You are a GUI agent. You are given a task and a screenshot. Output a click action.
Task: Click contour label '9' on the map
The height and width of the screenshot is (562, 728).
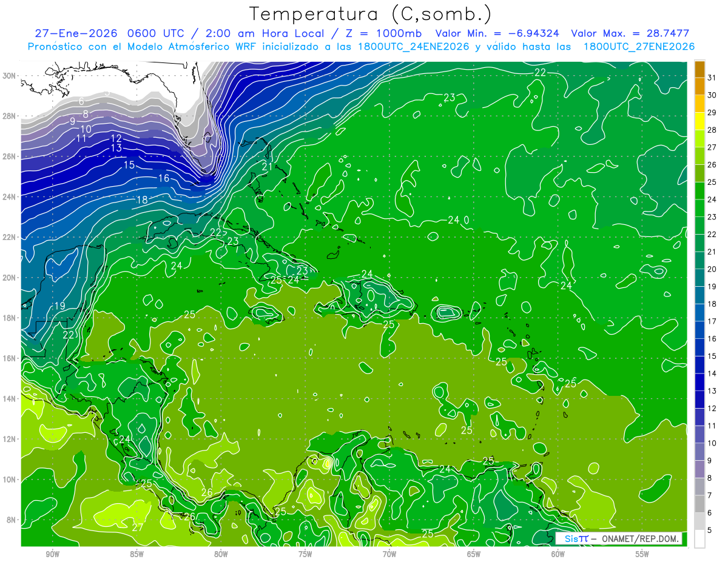click(72, 121)
